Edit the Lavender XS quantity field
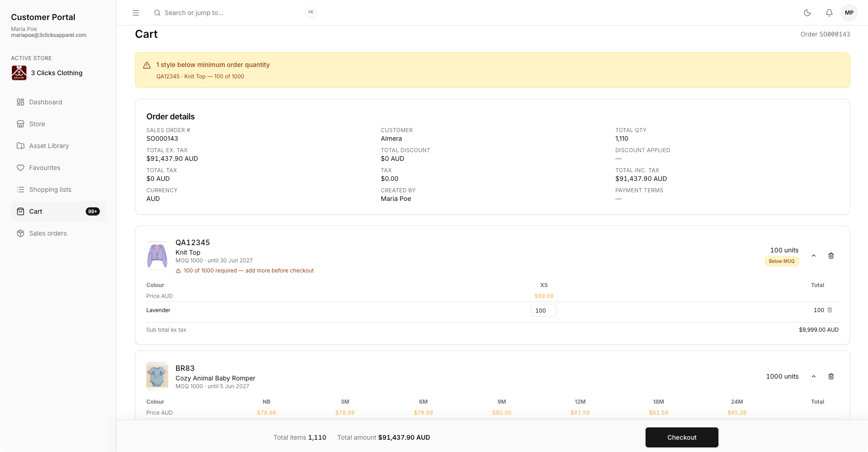The width and height of the screenshot is (868, 452). tap(543, 310)
